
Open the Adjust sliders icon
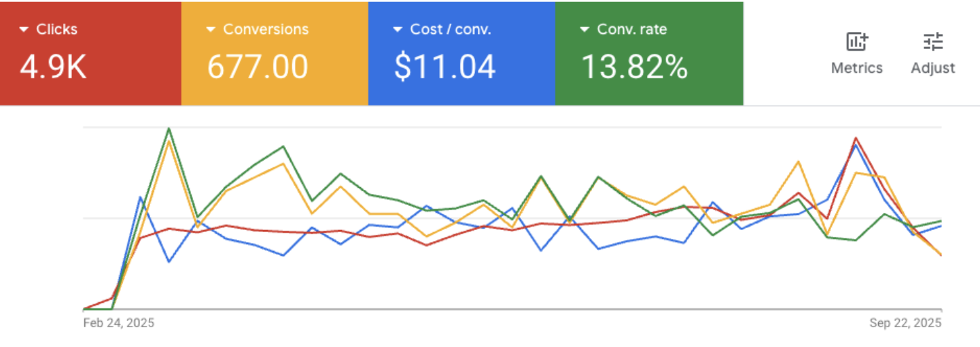point(933,42)
